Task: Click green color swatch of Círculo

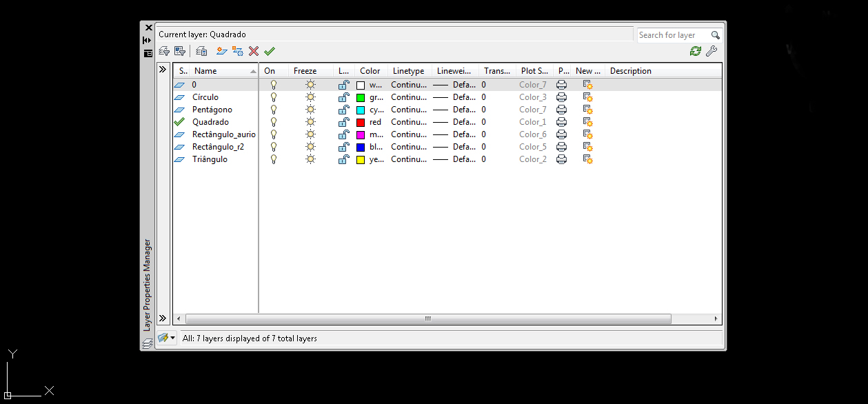Action: click(361, 97)
